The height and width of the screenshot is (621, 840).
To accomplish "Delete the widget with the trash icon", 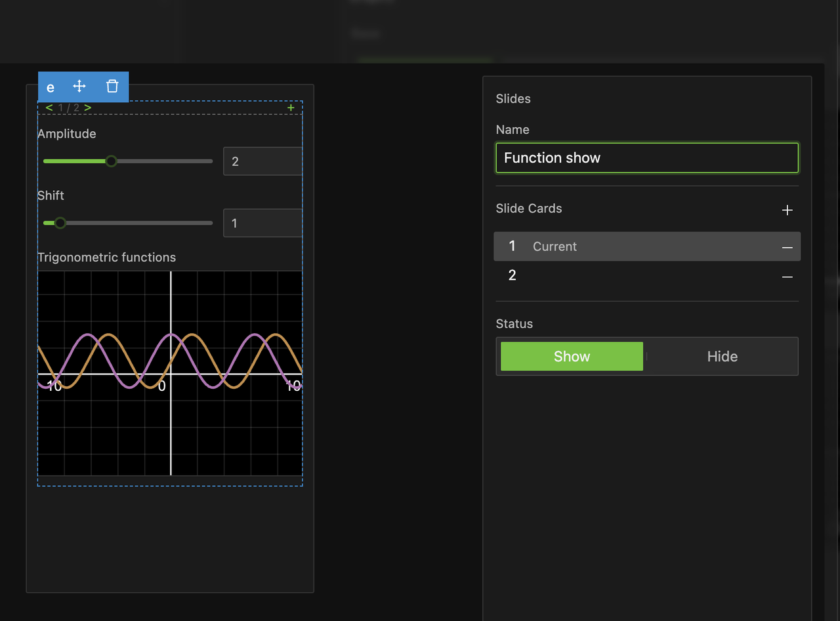I will [x=112, y=87].
